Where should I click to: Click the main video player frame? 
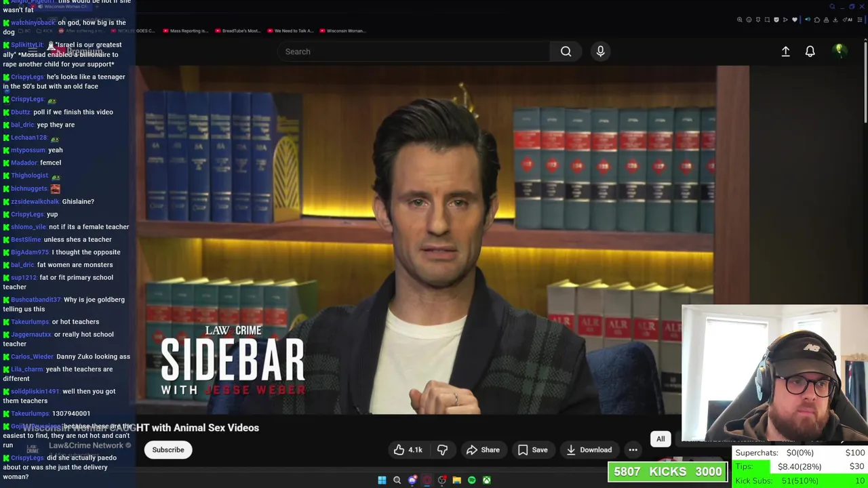coord(425,239)
